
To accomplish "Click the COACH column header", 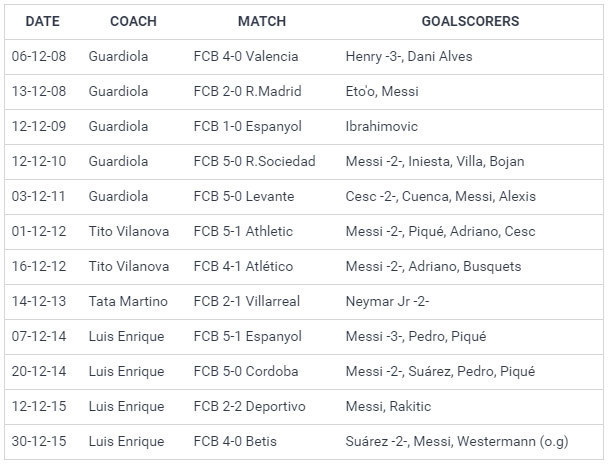I will click(133, 21).
